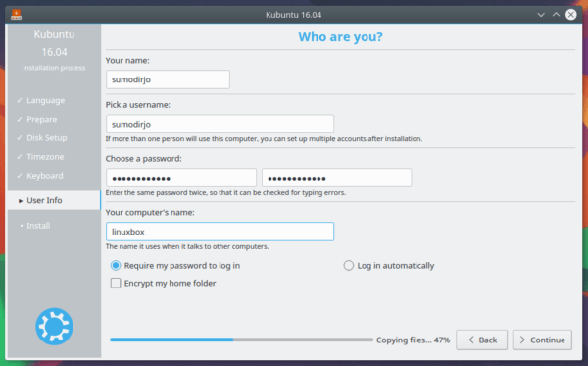Click the Continue button

pyautogui.click(x=542, y=340)
